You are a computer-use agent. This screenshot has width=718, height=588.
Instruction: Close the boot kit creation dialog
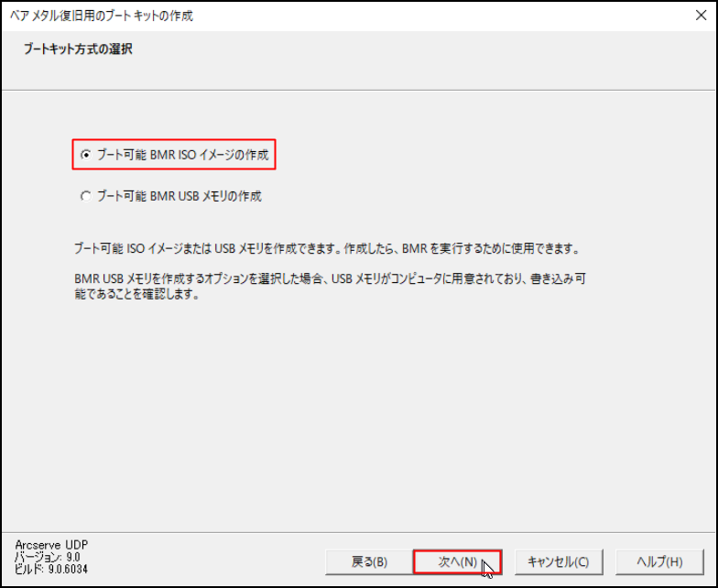[701, 16]
